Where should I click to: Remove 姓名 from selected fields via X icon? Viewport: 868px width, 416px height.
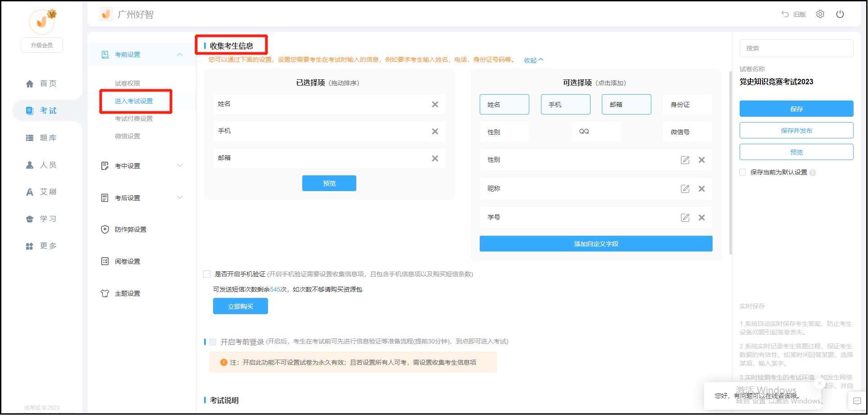pos(434,104)
